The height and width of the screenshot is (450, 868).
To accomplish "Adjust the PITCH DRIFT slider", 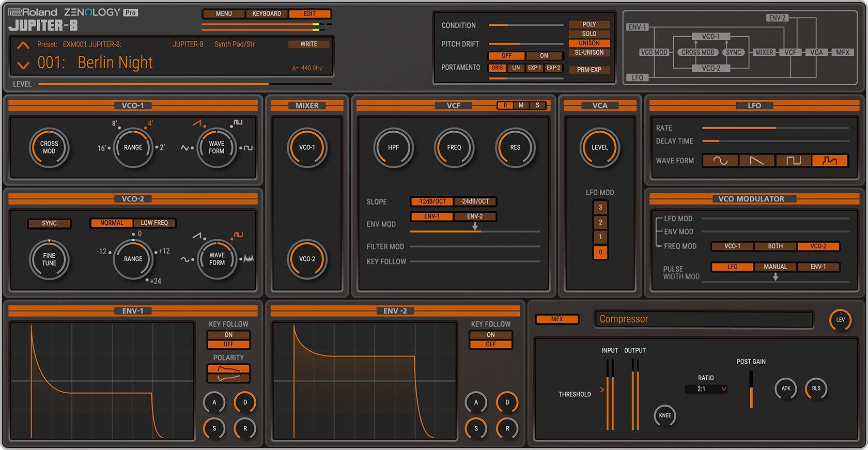I will point(526,44).
